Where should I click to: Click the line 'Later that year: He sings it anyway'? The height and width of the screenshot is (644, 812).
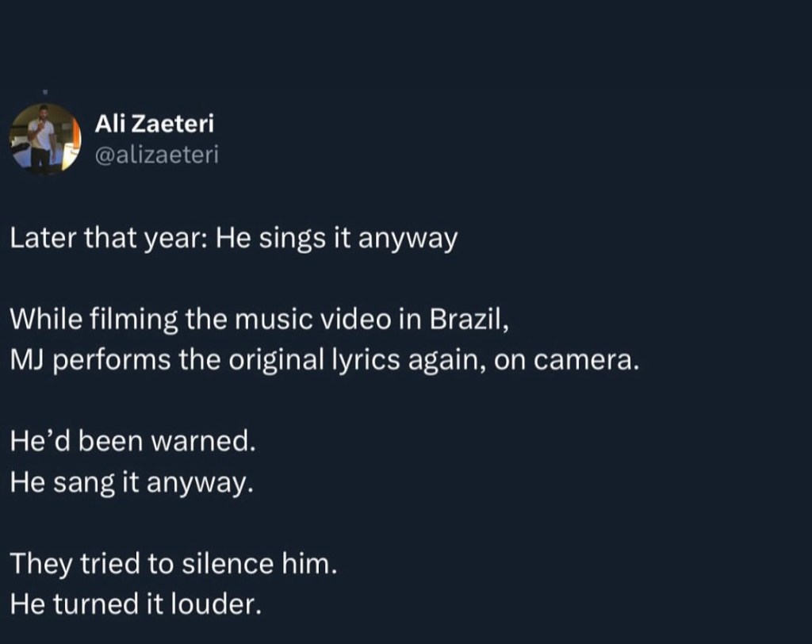(234, 239)
